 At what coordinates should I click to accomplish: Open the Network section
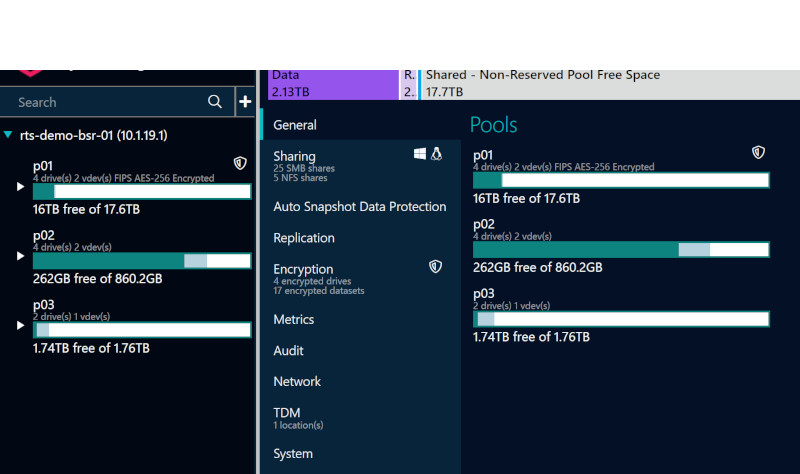click(x=361, y=382)
